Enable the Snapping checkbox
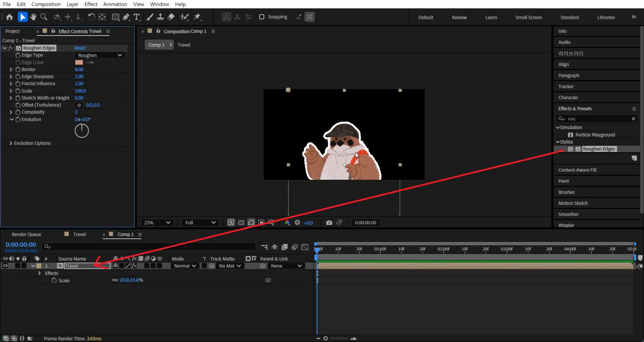644x342 pixels. tap(262, 17)
